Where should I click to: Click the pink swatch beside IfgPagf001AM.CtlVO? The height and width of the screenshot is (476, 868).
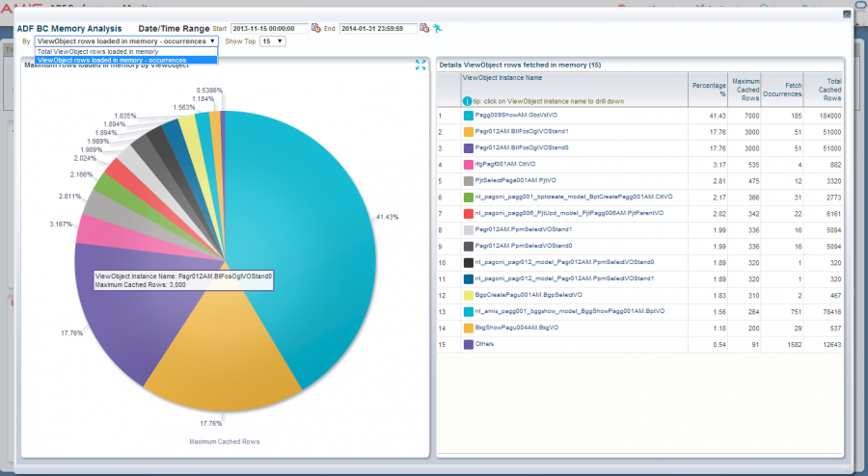tap(468, 164)
